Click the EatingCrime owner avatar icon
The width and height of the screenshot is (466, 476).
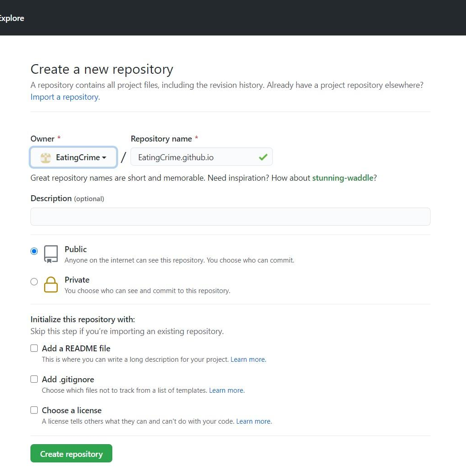tap(45, 157)
